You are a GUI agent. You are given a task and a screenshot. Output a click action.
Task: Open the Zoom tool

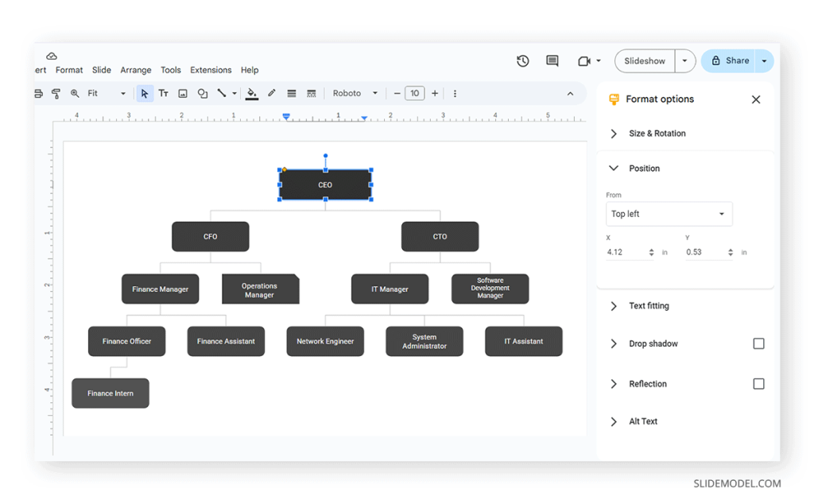[74, 93]
